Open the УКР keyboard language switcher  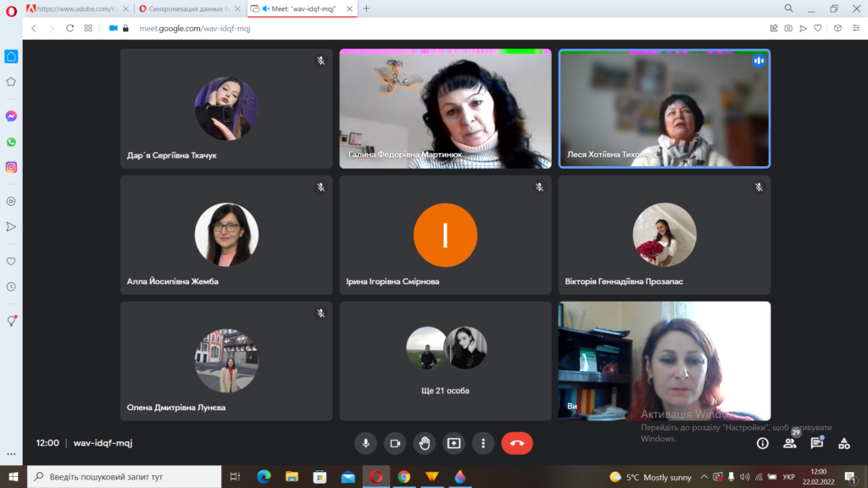788,477
